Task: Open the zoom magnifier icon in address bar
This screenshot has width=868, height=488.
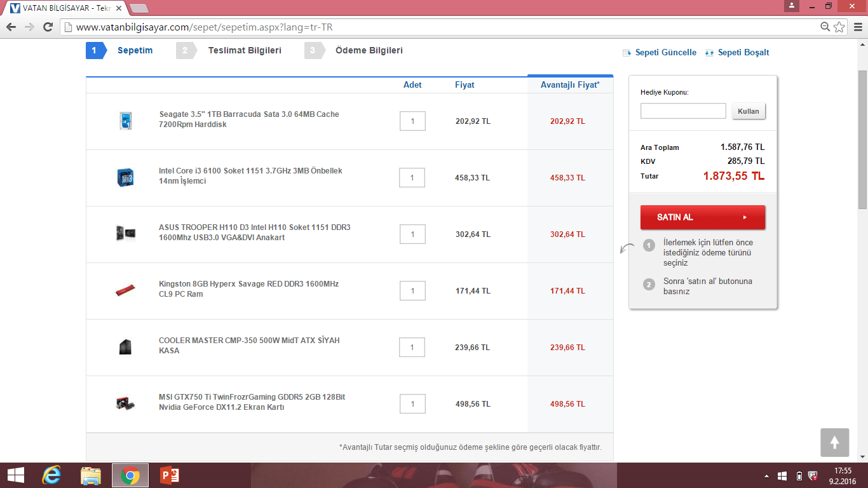Action: [825, 27]
